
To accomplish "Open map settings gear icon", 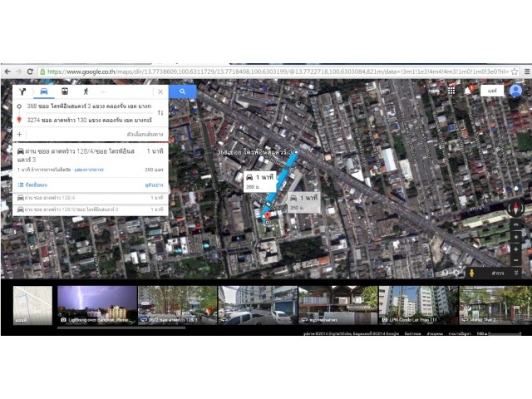I will point(456,273).
